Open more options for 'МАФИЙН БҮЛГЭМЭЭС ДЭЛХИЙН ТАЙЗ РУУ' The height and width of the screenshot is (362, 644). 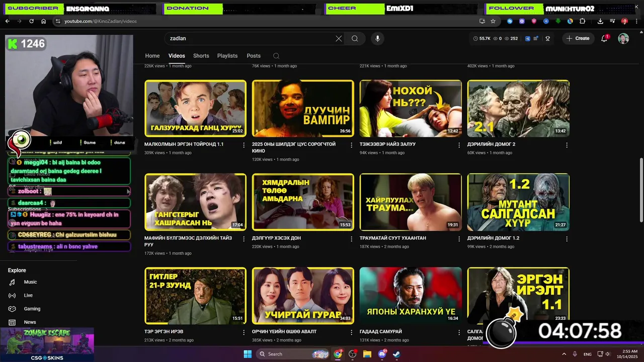(244, 238)
